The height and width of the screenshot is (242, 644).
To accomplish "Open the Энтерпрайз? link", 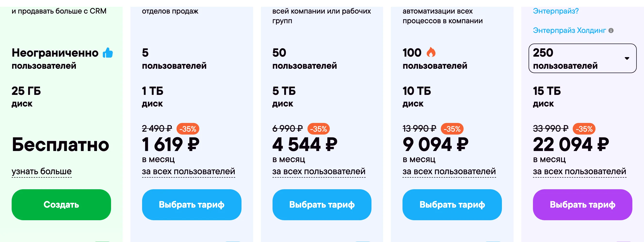I will click(555, 11).
